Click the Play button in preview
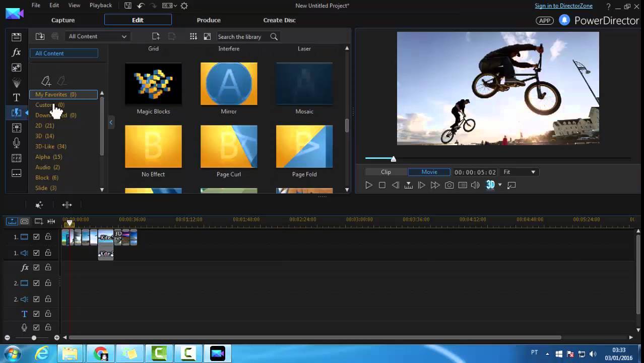This screenshot has height=363, width=644. pos(369,185)
